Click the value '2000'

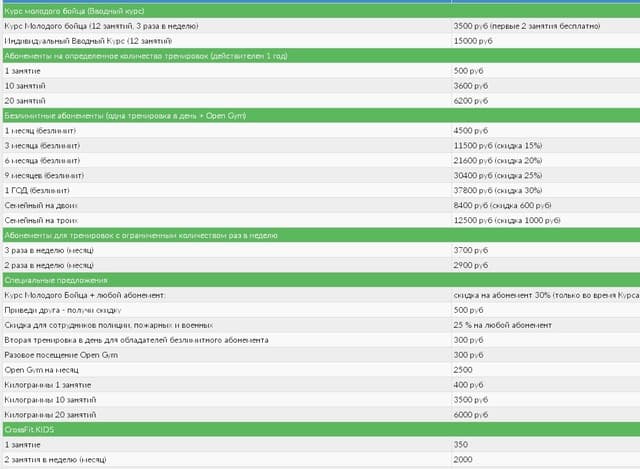coord(463,460)
